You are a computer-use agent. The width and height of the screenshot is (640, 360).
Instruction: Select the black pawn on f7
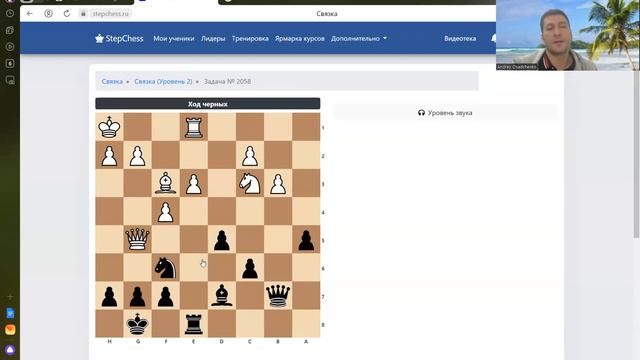coord(165,296)
